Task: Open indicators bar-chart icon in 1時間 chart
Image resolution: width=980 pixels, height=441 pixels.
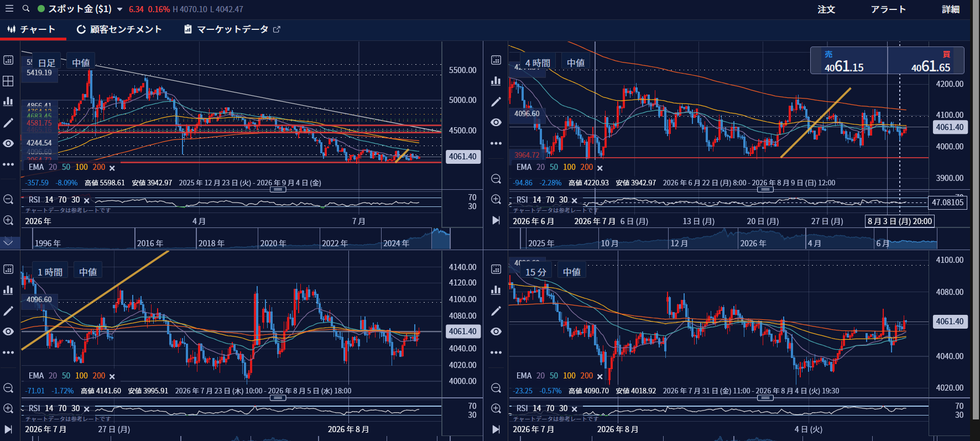Action: pyautogui.click(x=8, y=290)
